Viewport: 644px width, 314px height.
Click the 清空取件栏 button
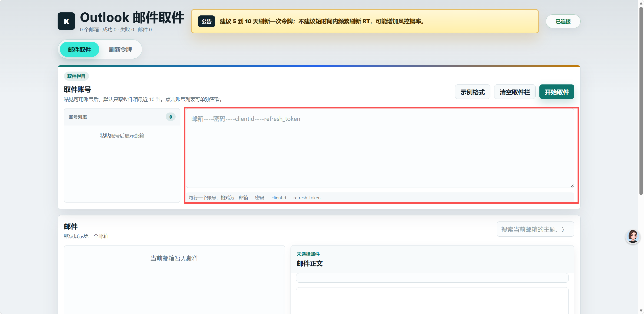(x=515, y=92)
